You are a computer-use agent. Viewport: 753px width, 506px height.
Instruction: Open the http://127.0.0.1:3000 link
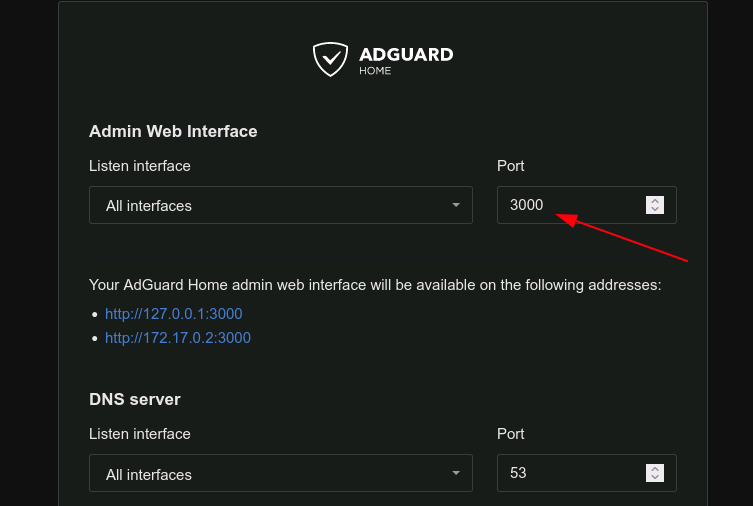coord(174,314)
